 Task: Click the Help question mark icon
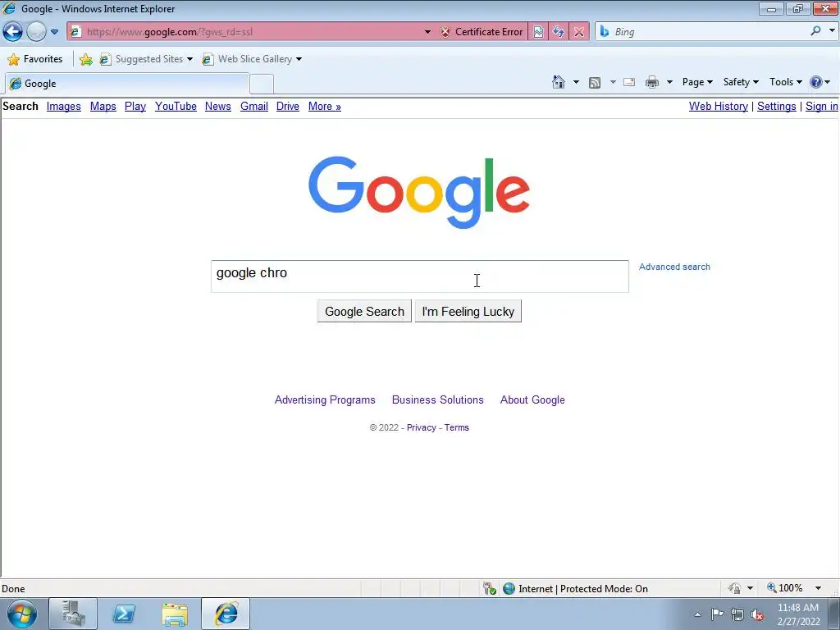816,82
